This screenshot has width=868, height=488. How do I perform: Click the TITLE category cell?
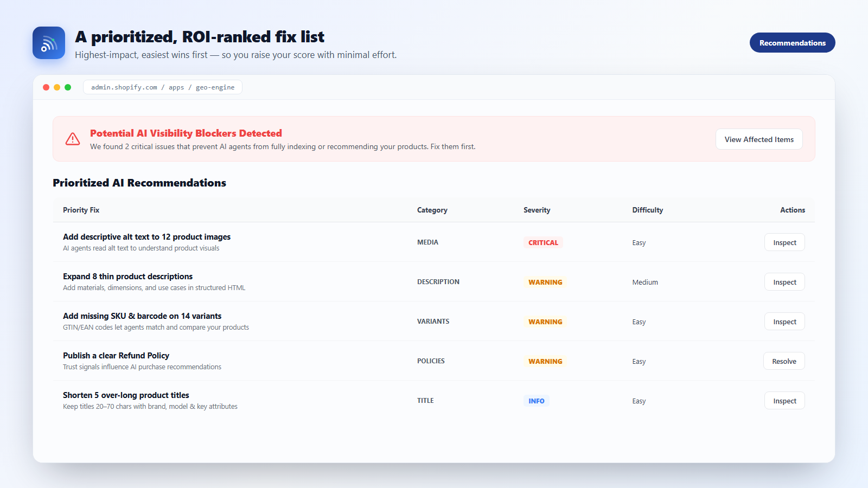[x=425, y=401]
